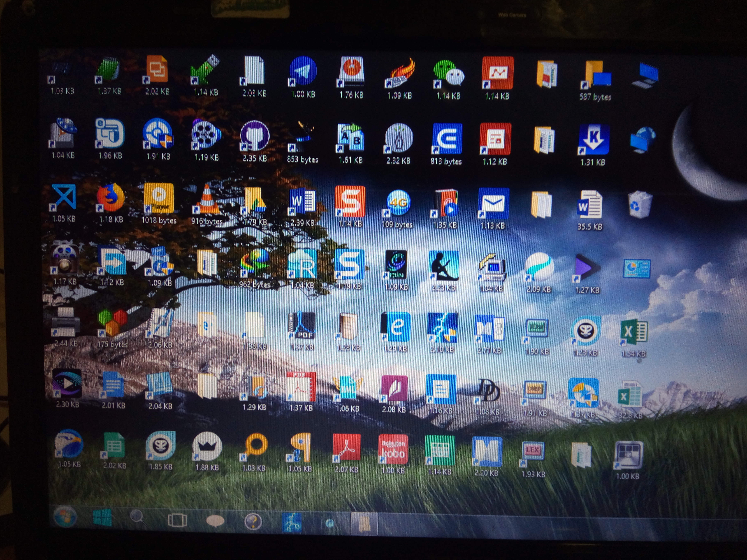Open the orange magnifier shortcut 1.03 KB
Image resolution: width=747 pixels, height=560 pixels.
point(254,447)
